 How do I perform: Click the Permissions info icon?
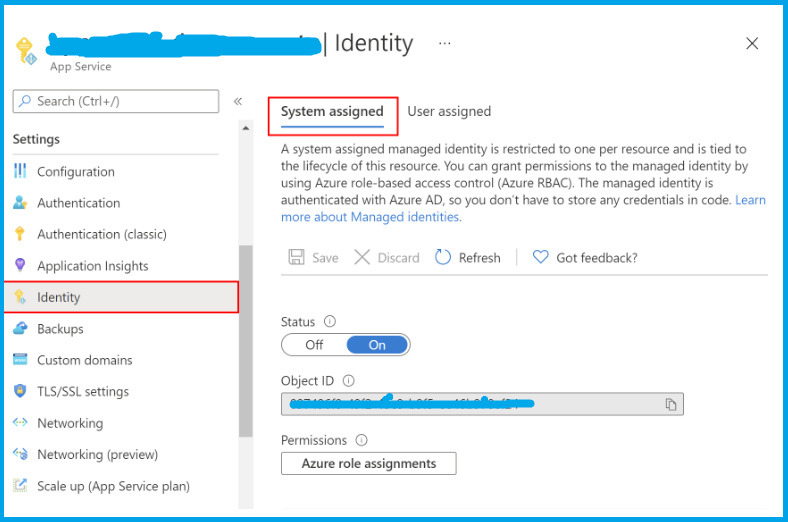coord(361,440)
